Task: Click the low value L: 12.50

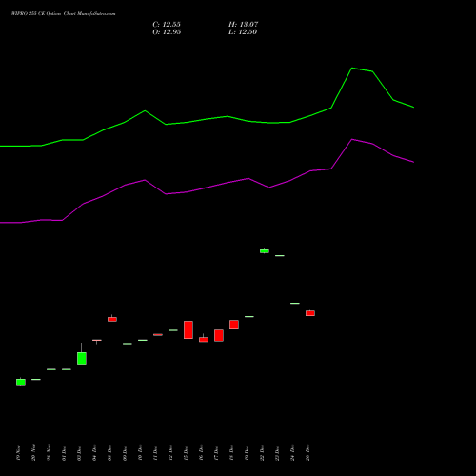Action: [x=243, y=32]
